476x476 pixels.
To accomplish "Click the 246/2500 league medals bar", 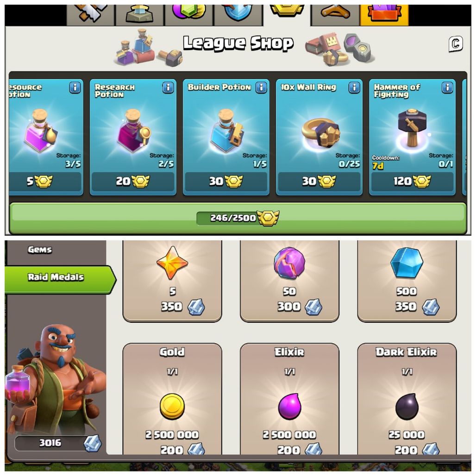I will pyautogui.click(x=238, y=218).
